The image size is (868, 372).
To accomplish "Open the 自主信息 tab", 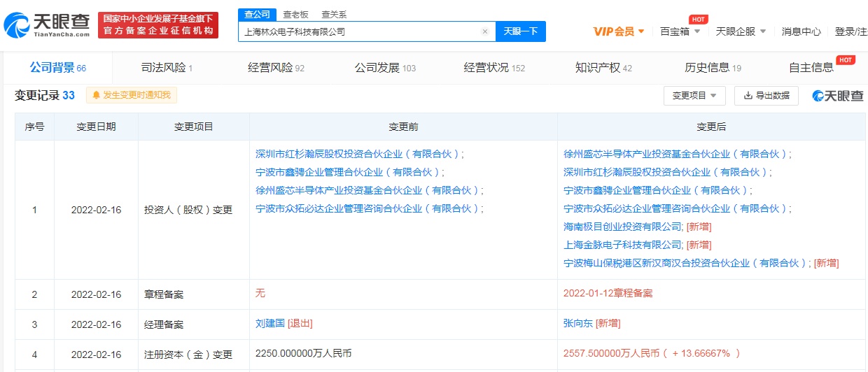I will (811, 68).
